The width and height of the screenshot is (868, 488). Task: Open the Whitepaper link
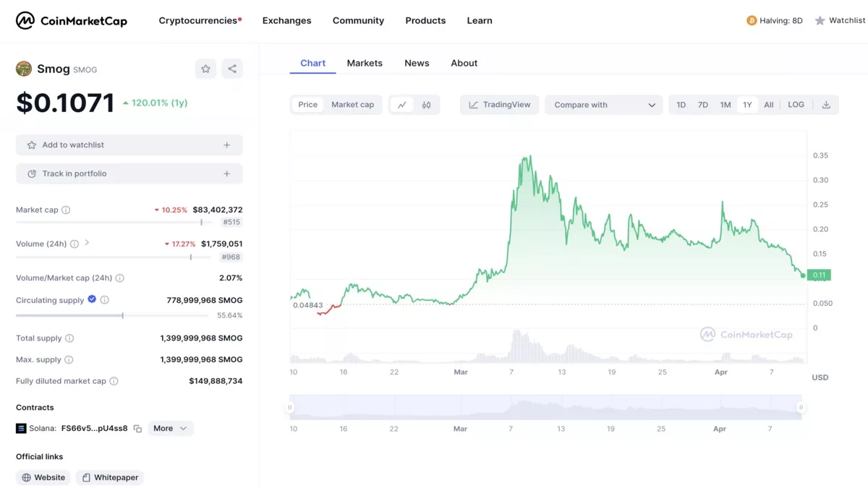point(110,478)
